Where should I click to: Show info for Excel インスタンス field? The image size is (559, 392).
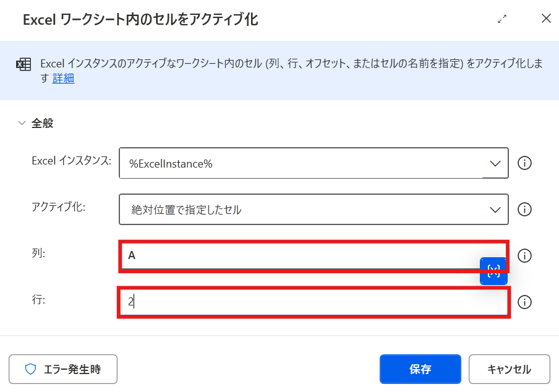tap(524, 163)
